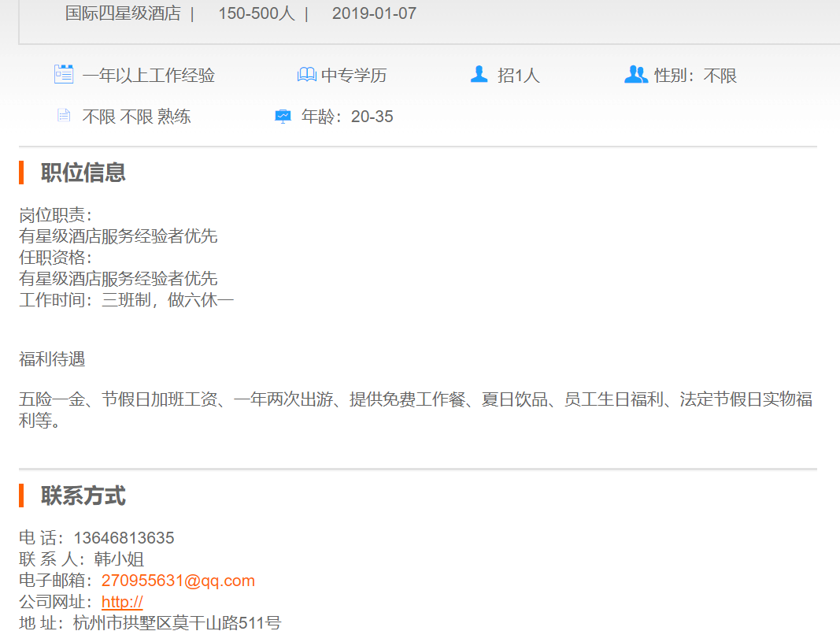Click the 职位信息 section heading
Screen dimensions: 840x631
coord(83,173)
